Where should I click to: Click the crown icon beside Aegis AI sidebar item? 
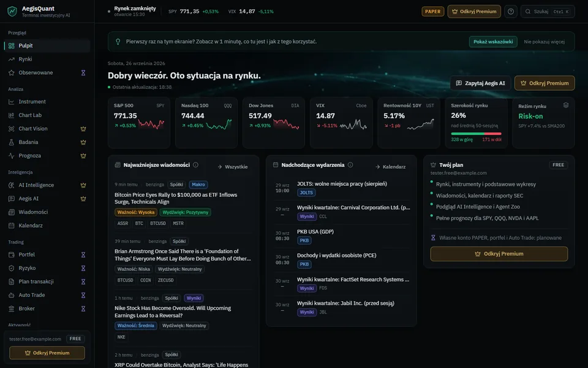pos(83,199)
